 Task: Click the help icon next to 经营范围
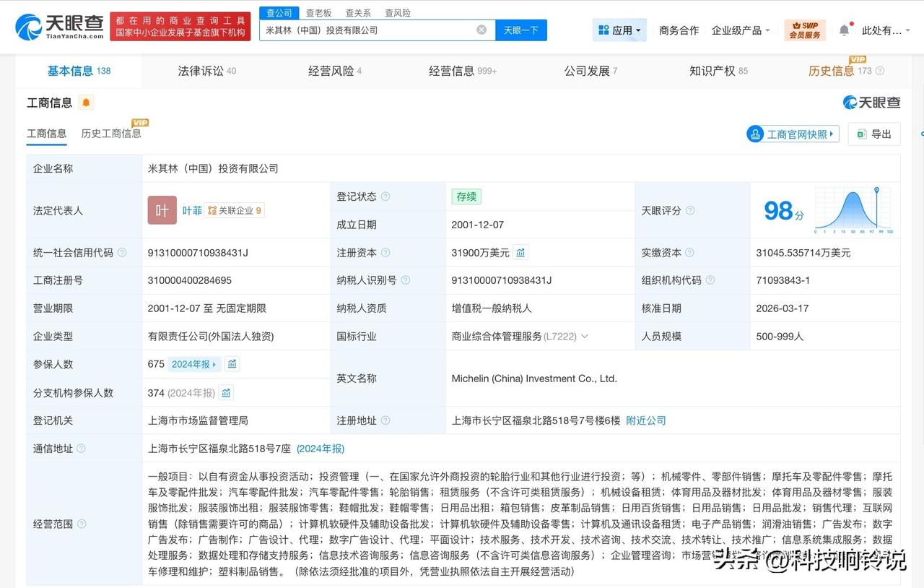click(x=82, y=524)
